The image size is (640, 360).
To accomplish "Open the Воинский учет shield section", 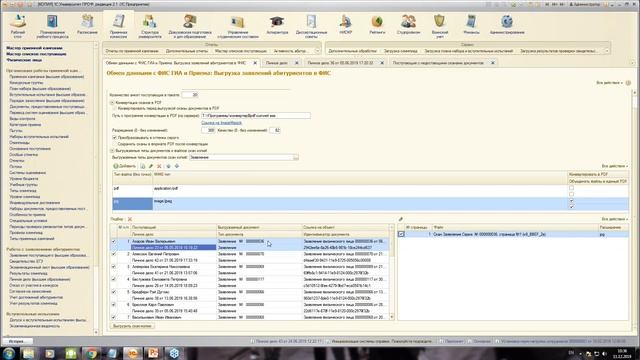I will point(440,26).
